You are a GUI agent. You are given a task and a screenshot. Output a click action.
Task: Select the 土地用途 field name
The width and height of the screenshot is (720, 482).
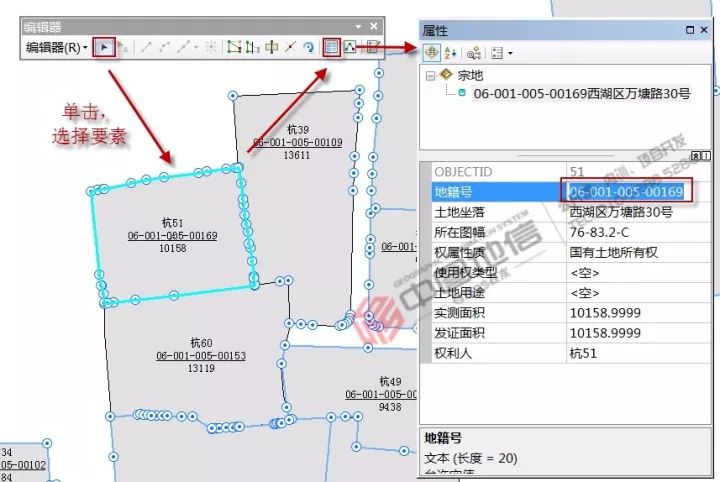pyautogui.click(x=459, y=293)
